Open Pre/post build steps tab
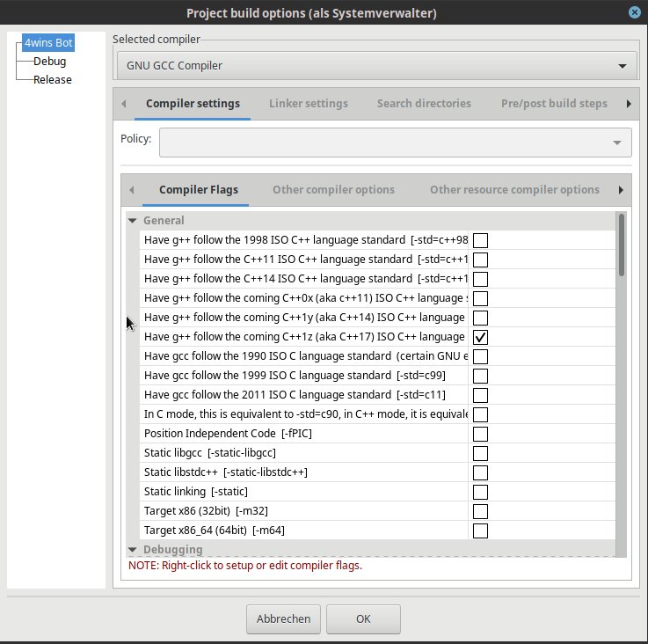Screen dimensions: 648x644 tap(554, 104)
